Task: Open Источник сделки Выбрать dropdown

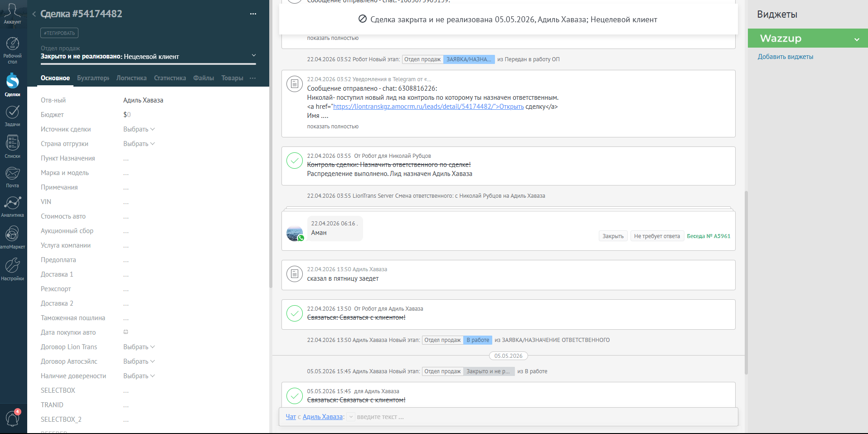Action: pos(139,129)
